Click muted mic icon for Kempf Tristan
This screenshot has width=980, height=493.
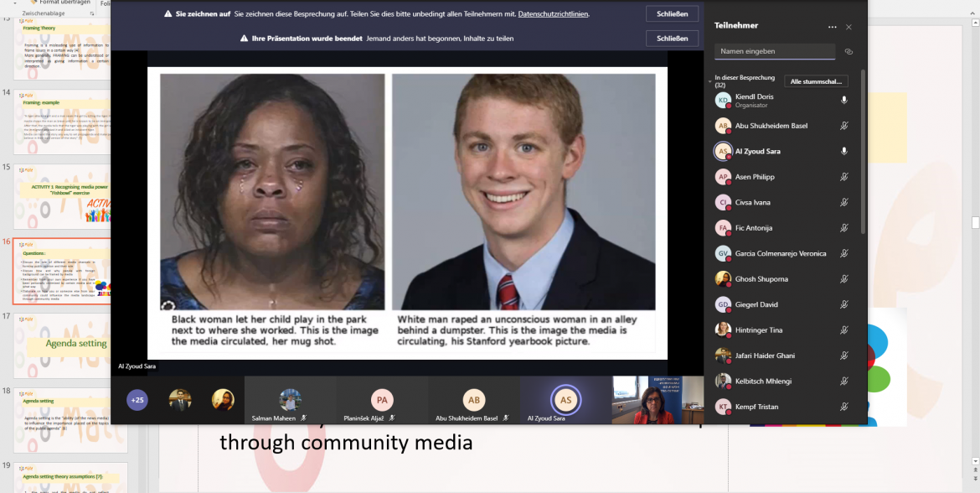tap(844, 407)
